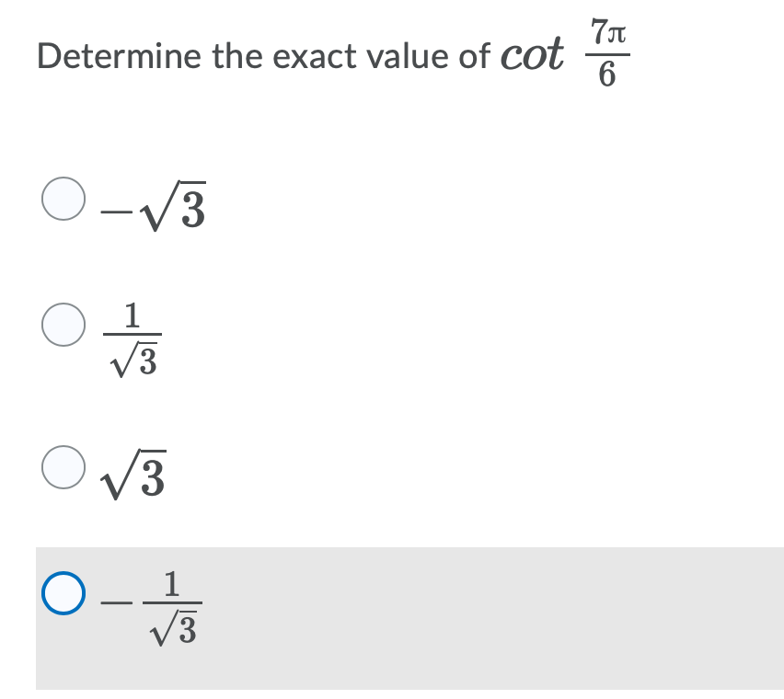Select the √3 answer radio button
The width and height of the screenshot is (784, 699).
62,469
